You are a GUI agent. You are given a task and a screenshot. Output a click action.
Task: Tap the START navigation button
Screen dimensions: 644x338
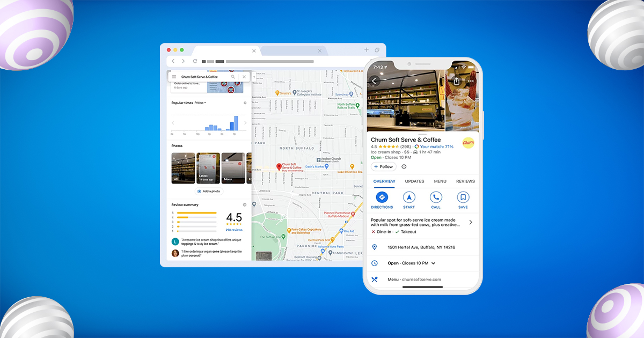(x=409, y=200)
